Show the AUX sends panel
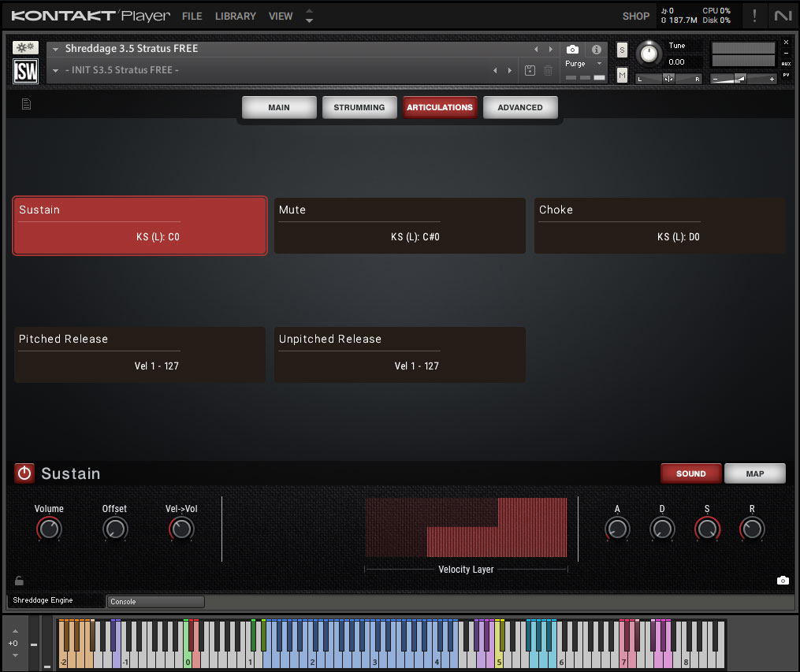 point(787,64)
